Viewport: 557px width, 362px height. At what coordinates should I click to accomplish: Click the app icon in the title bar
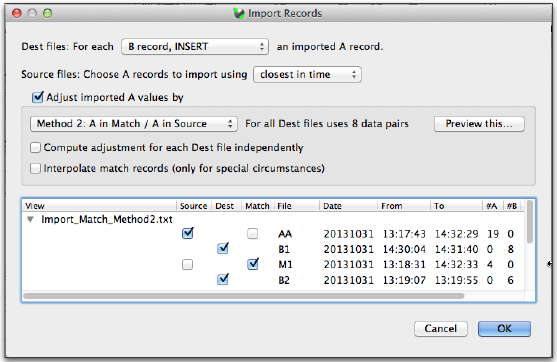239,13
